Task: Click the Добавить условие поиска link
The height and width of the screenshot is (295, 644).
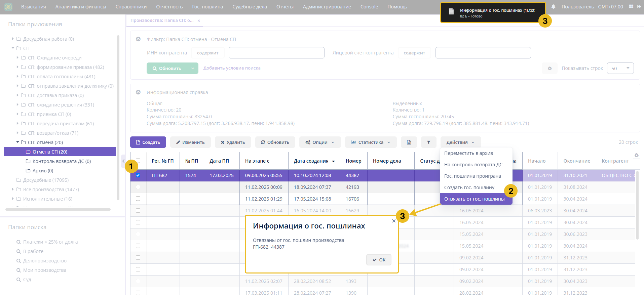Action: point(232,68)
